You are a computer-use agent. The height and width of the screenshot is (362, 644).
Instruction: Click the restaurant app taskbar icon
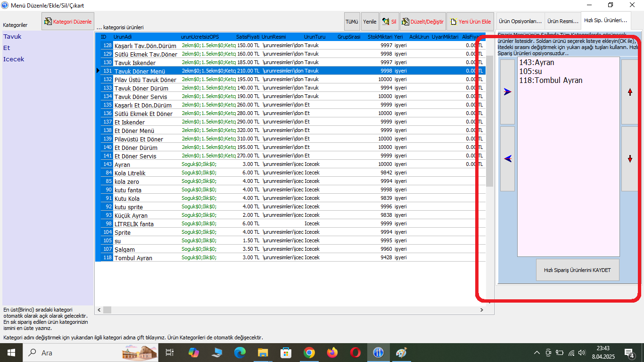[x=379, y=353]
